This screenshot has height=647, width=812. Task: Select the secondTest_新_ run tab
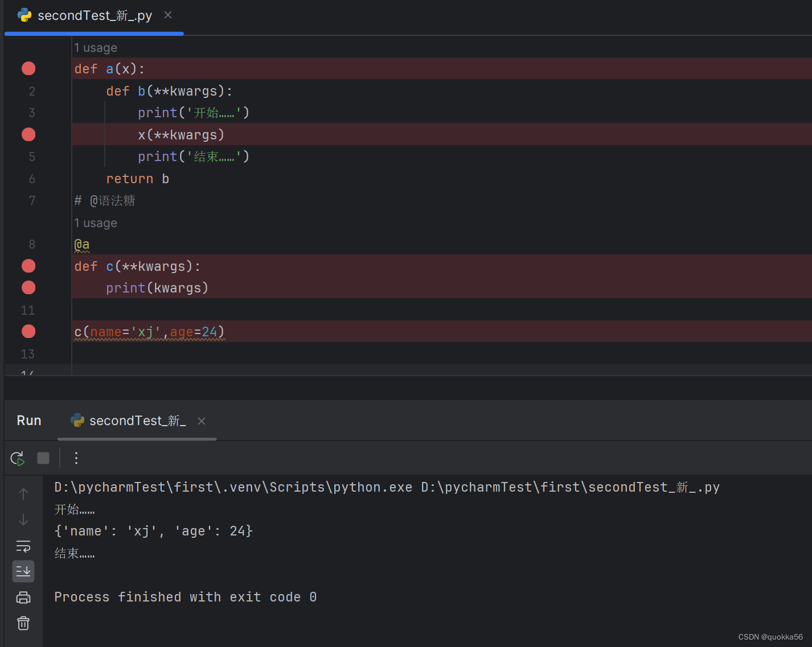click(137, 421)
